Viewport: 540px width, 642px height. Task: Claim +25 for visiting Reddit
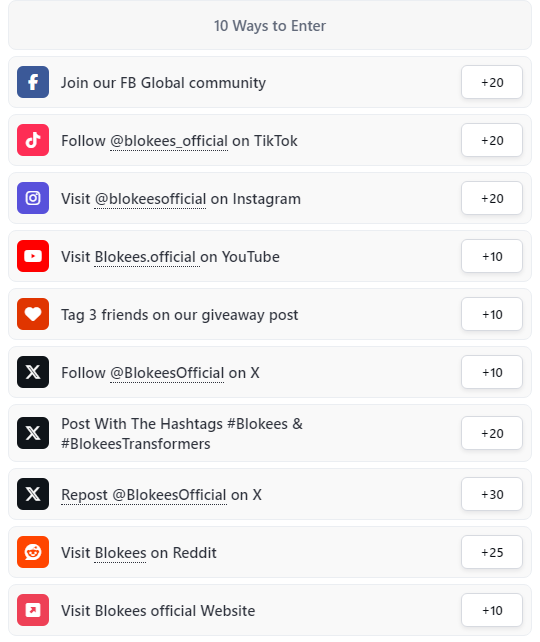pyautogui.click(x=492, y=552)
